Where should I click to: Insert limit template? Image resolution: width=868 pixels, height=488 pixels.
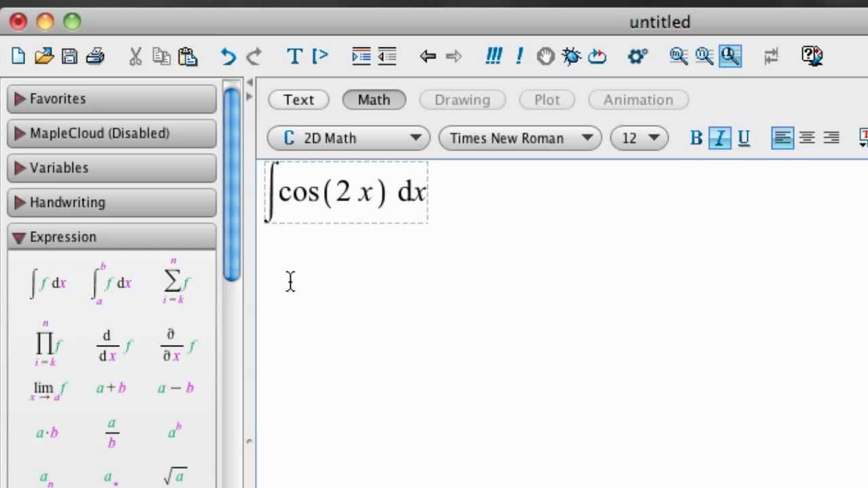[x=48, y=390]
